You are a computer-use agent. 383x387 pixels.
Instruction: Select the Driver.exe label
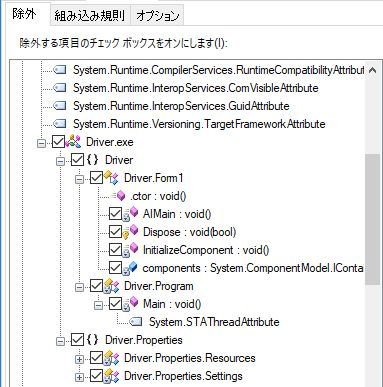tap(110, 142)
